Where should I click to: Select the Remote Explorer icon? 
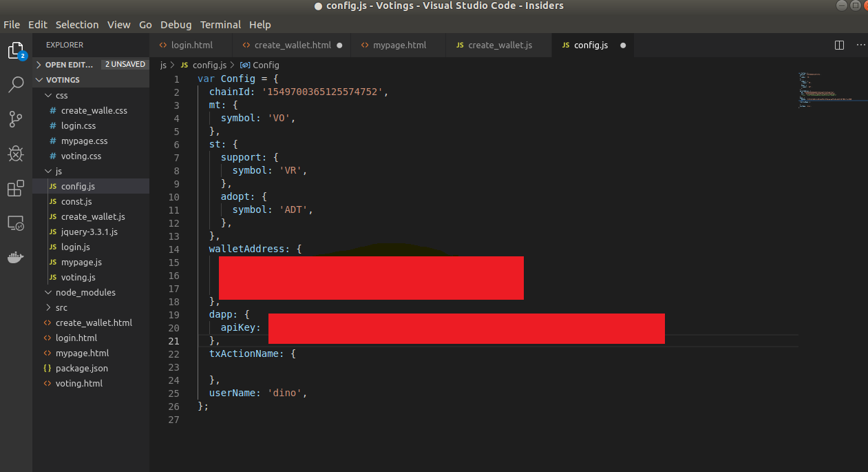click(15, 223)
